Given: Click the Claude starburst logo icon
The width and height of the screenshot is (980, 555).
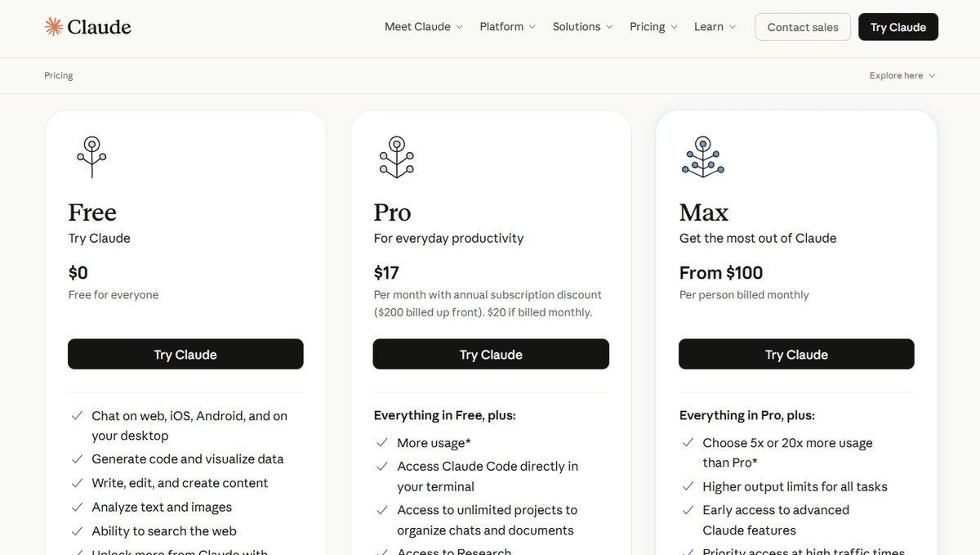Looking at the screenshot, I should (x=54, y=27).
